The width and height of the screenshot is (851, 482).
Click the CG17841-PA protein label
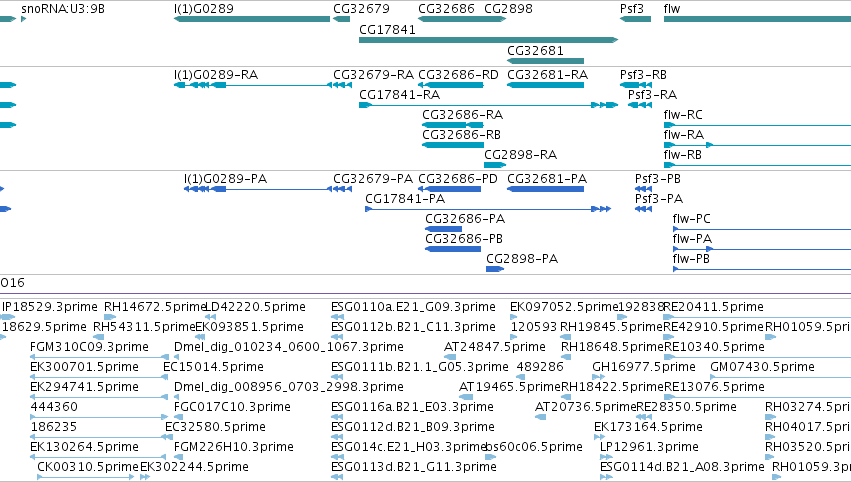coord(405,199)
